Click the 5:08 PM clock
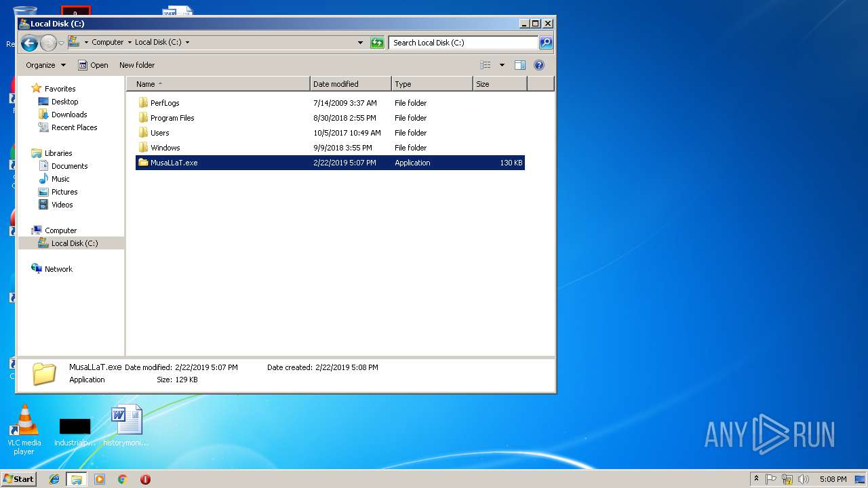The width and height of the screenshot is (868, 488). (833, 479)
